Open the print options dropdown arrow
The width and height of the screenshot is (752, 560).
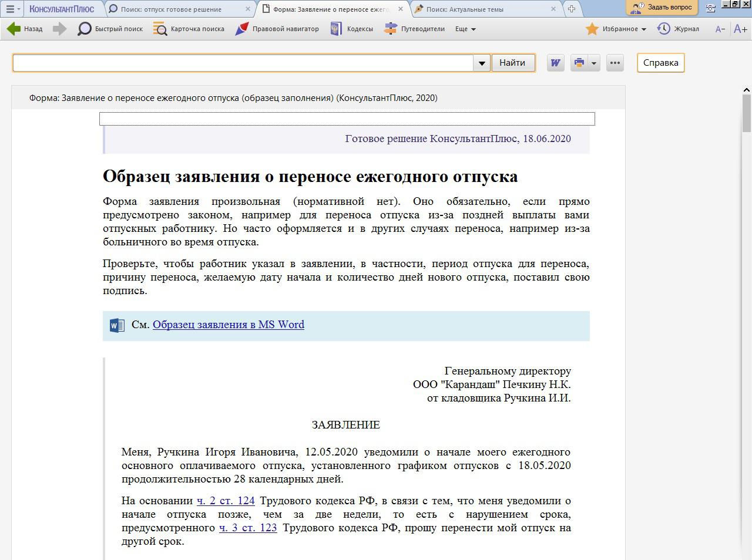(x=594, y=63)
